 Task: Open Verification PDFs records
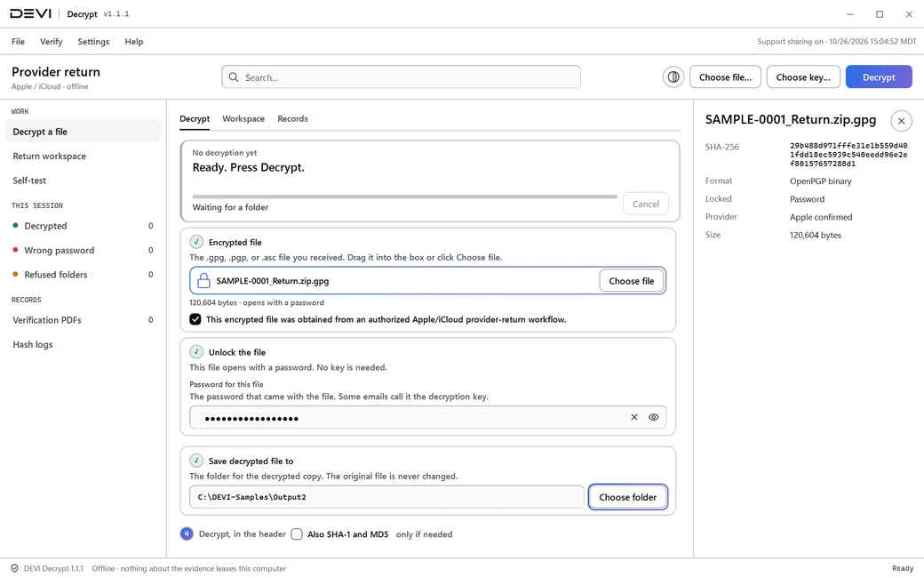(84, 319)
